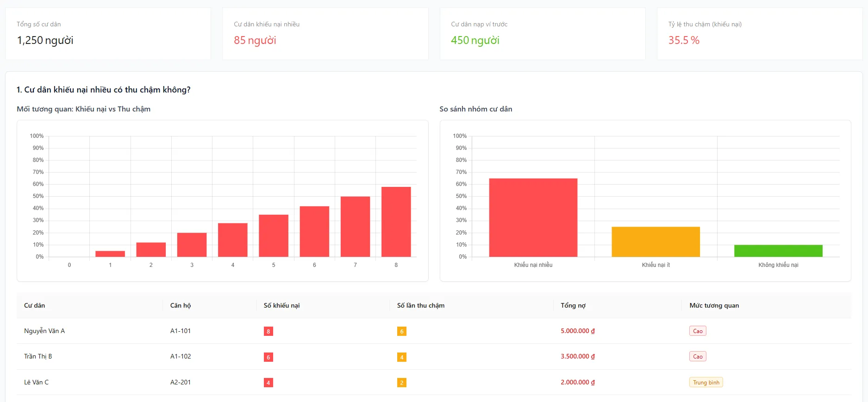Select the red bar for 4 complaints
This screenshot has height=402, width=868.
[233, 240]
